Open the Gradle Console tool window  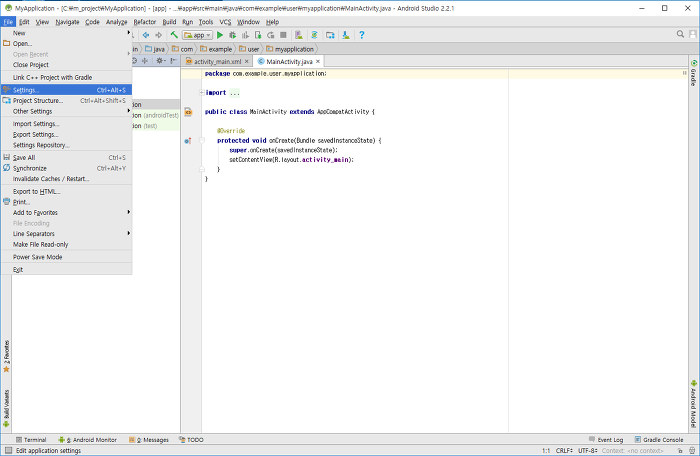[659, 439]
